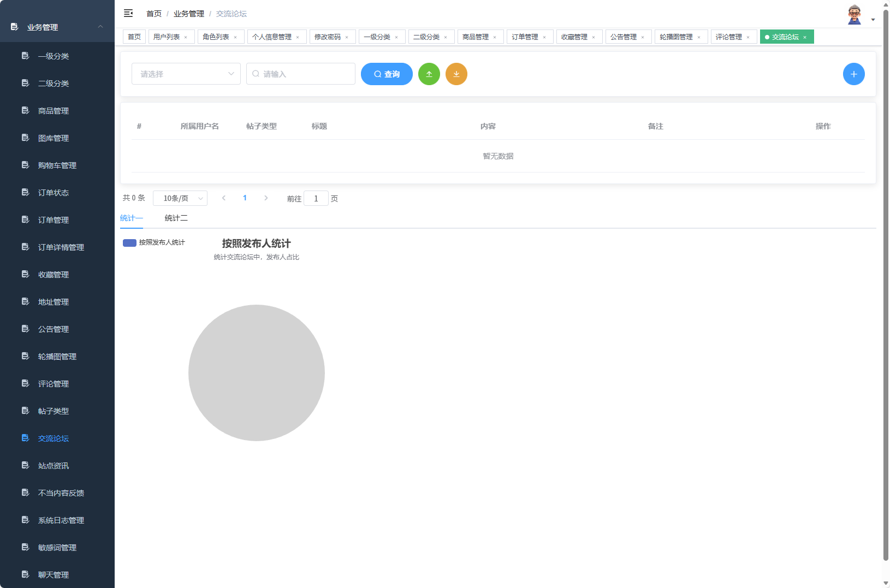Click the 查询 search button
The height and width of the screenshot is (588, 890).
pyautogui.click(x=387, y=74)
